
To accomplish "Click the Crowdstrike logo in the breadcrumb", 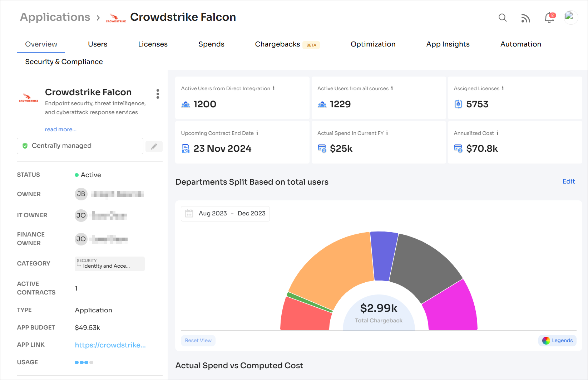I will pos(116,18).
